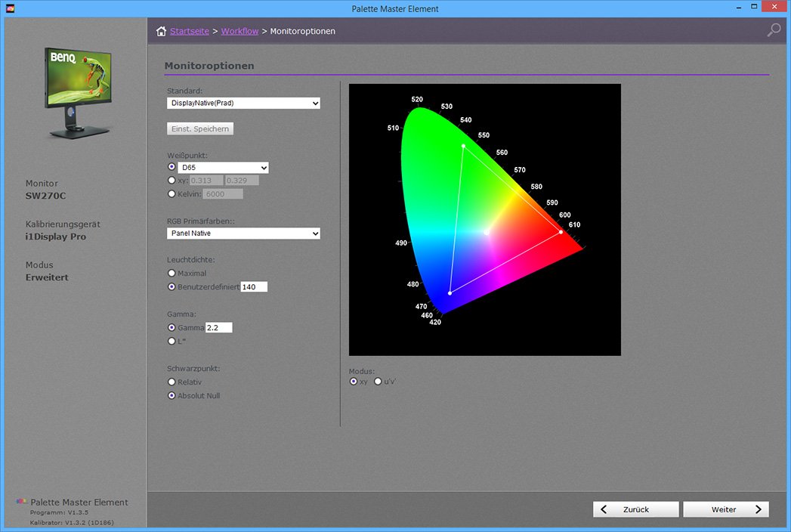
Task: Open the RGB Primärfarben Panel Native dropdown
Action: click(x=243, y=234)
